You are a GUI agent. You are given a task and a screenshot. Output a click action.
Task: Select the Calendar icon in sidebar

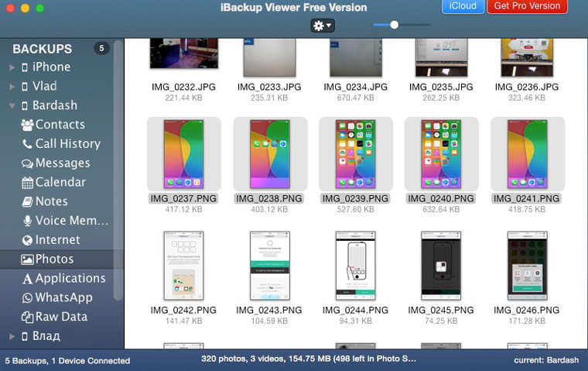click(x=27, y=183)
